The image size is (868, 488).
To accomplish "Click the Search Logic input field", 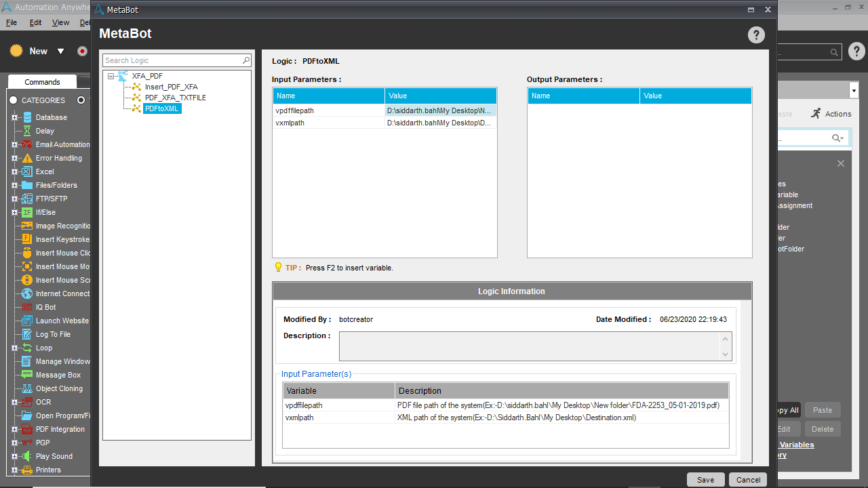I will click(x=172, y=60).
